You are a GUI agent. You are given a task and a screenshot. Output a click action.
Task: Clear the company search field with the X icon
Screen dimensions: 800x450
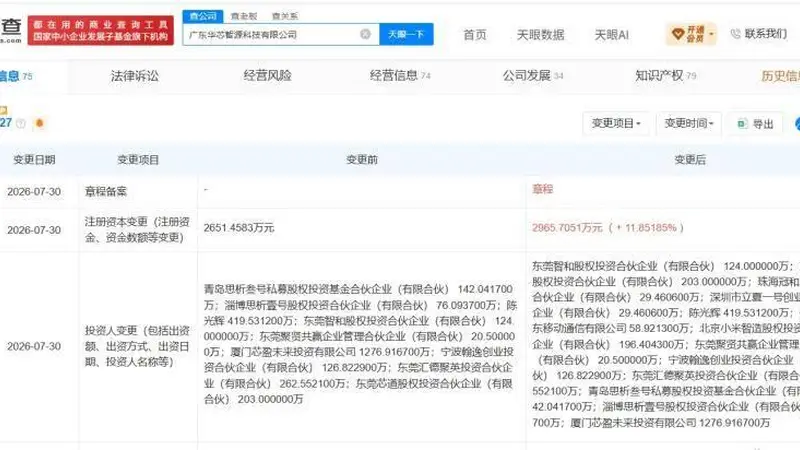(x=365, y=34)
